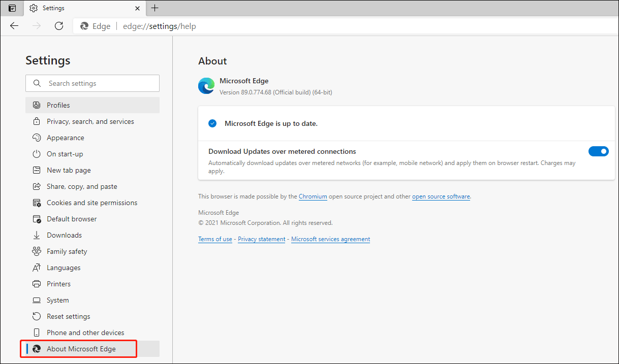Click the up-to-date status checkmark
This screenshot has width=619, height=364.
[x=212, y=123]
